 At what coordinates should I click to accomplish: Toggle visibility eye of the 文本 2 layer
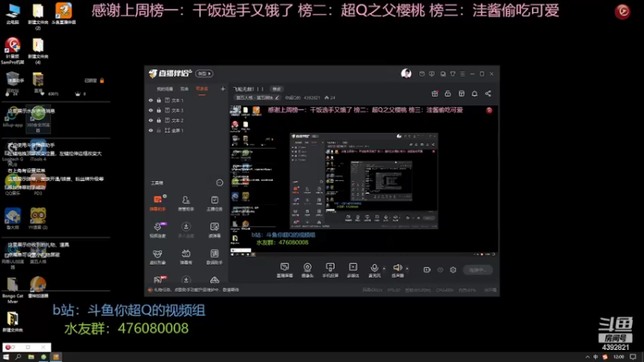(151, 120)
